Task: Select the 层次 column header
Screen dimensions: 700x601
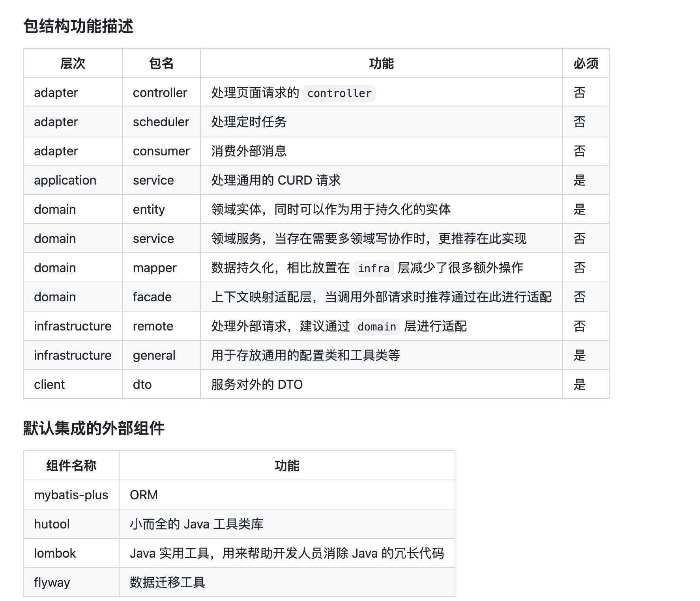Action: coord(73,63)
